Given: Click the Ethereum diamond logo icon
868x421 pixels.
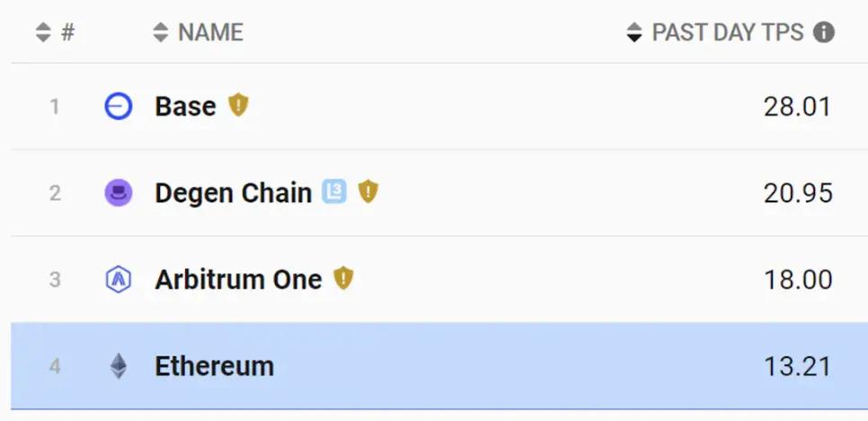Looking at the screenshot, I should (x=119, y=366).
